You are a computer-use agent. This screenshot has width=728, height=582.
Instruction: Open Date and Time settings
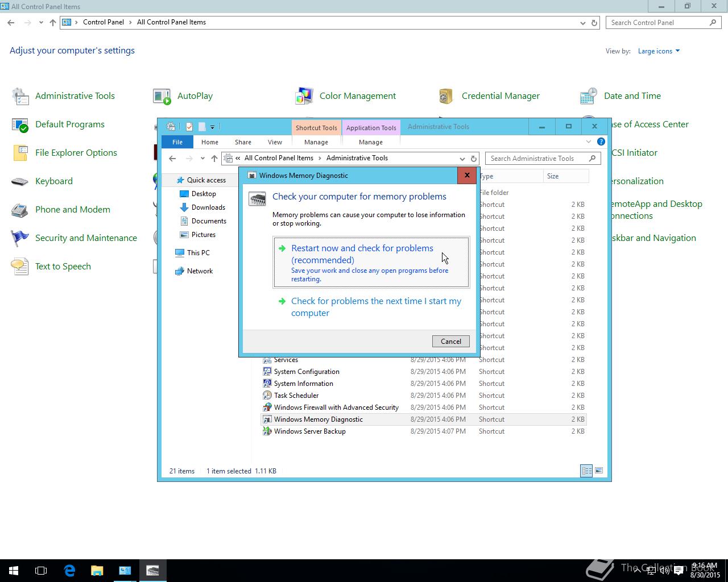(620, 96)
